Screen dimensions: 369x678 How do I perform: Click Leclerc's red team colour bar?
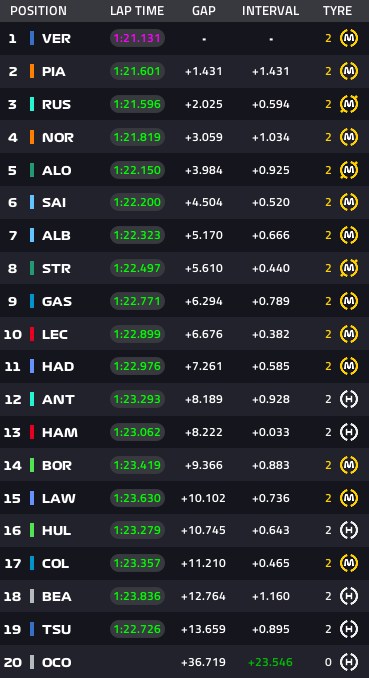tap(32, 334)
